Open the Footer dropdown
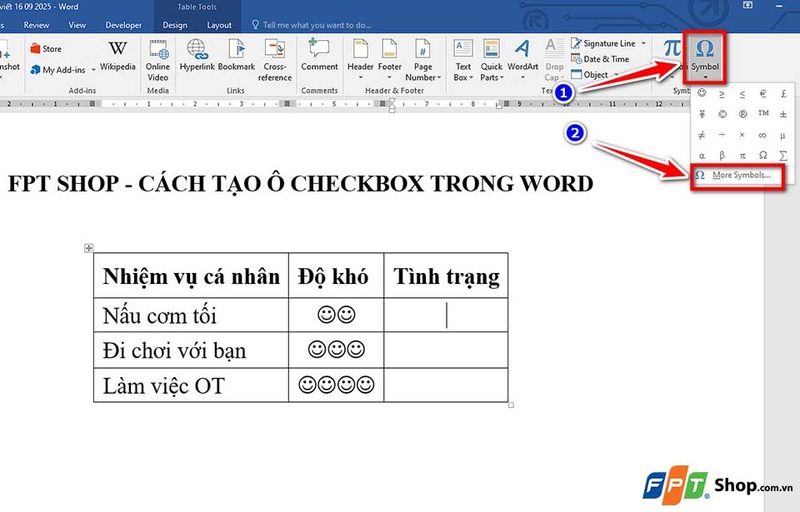The image size is (800, 512). click(389, 59)
